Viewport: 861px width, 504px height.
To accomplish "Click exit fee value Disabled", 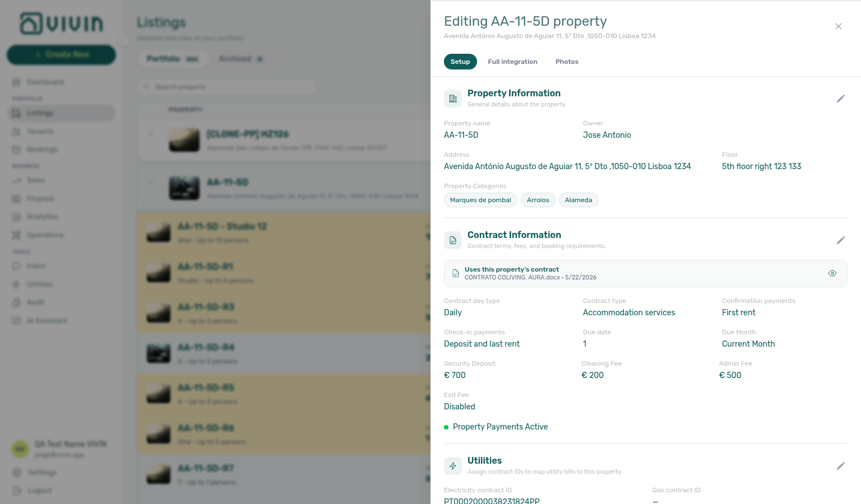I will tap(460, 407).
